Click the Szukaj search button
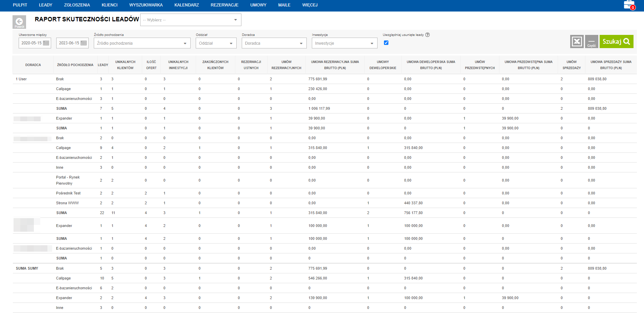644x313 pixels. tap(617, 42)
